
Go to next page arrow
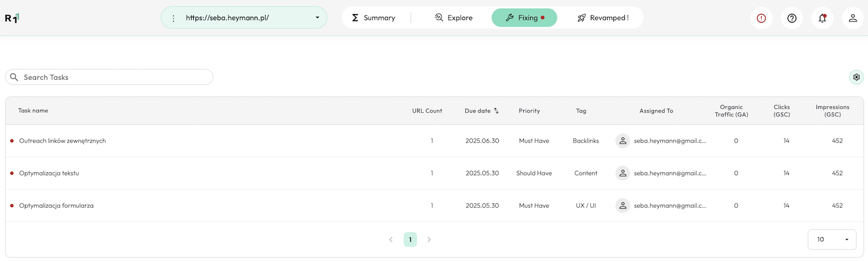[429, 239]
